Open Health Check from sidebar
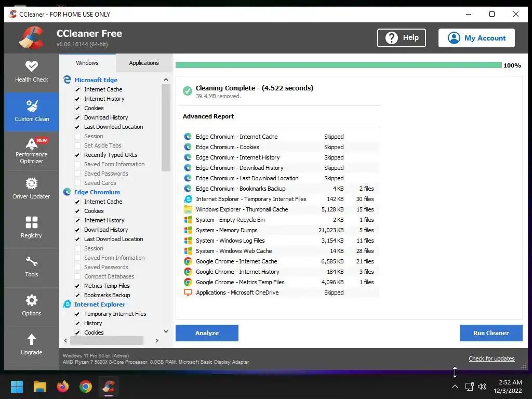The width and height of the screenshot is (532, 399). click(x=32, y=72)
